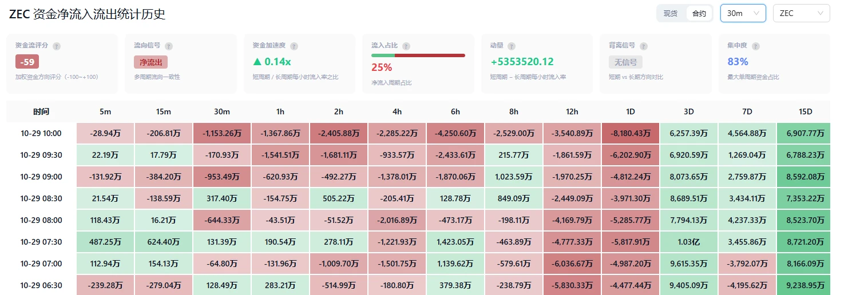Image resolution: width=868 pixels, height=295 pixels.
Task: Select the 合约 market toggle
Action: pos(699,13)
